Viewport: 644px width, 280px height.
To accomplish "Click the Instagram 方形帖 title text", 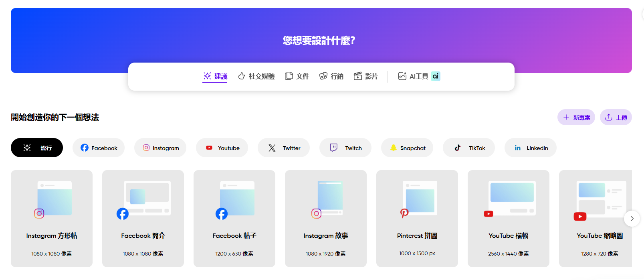I will pyautogui.click(x=52, y=236).
